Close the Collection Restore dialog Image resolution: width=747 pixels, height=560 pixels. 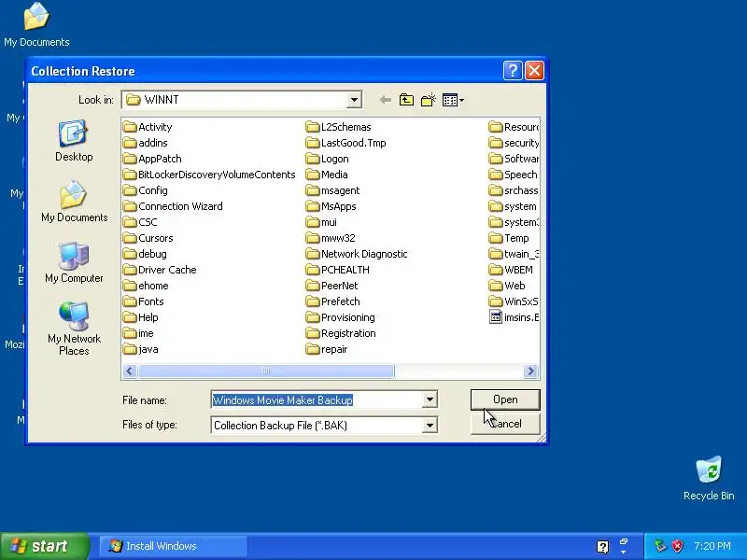[x=534, y=71]
